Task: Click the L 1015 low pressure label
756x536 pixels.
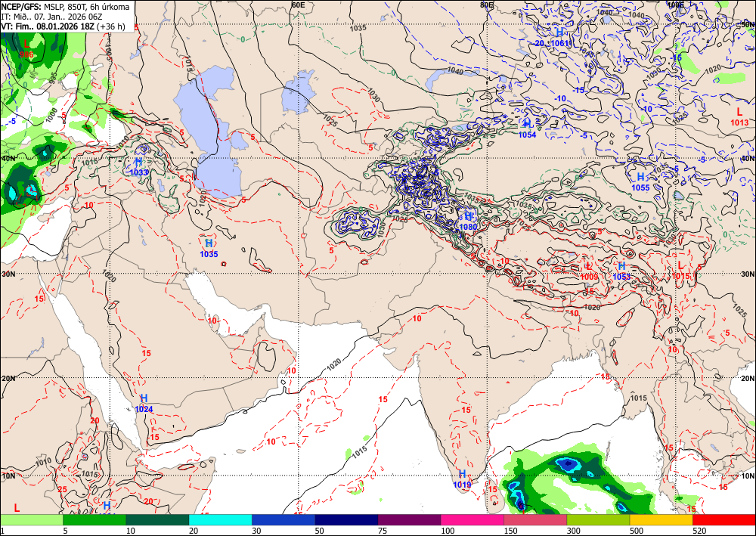Action: point(681,271)
